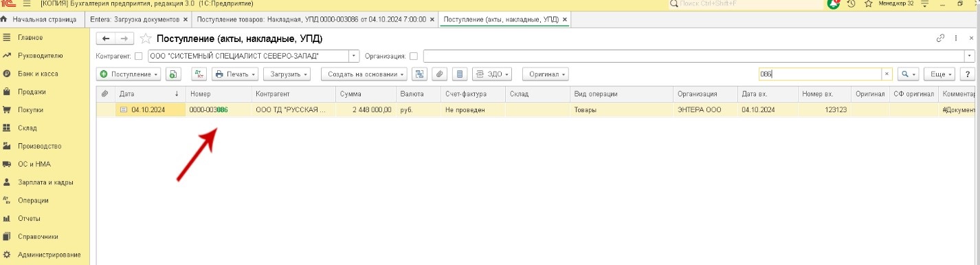Switch to Поступление товаров: Накладная tab
This screenshot has height=265, width=980.
[311, 19]
